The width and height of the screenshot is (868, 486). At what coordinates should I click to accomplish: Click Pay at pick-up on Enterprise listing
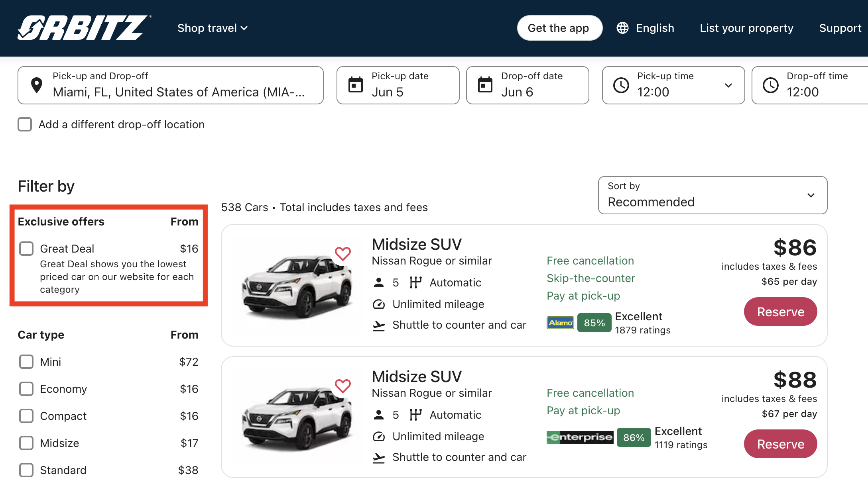pos(583,410)
